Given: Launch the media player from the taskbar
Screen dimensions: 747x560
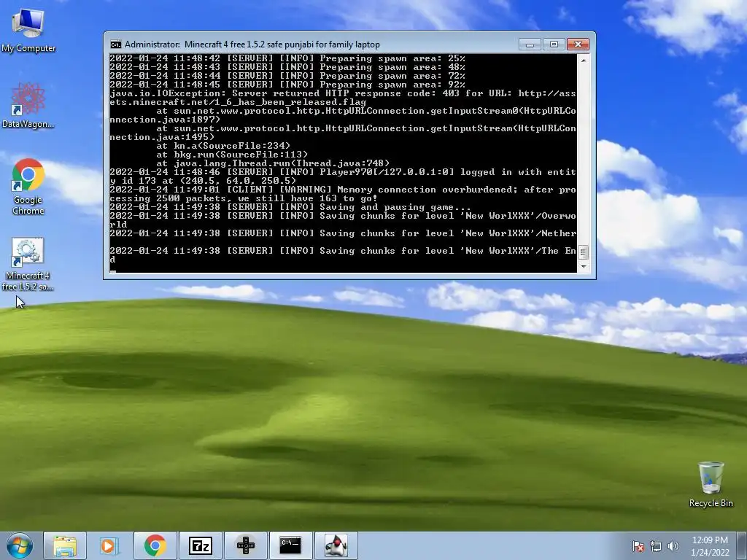Looking at the screenshot, I should pyautogui.click(x=109, y=545).
